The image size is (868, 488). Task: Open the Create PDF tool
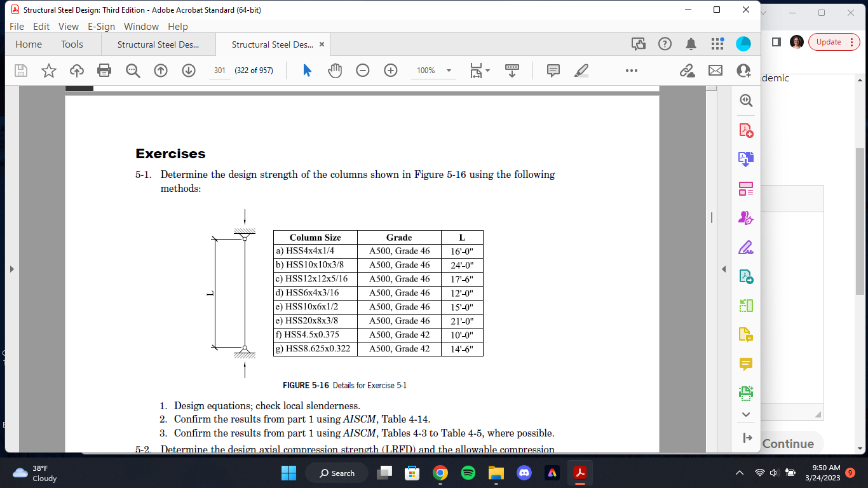pos(745,131)
